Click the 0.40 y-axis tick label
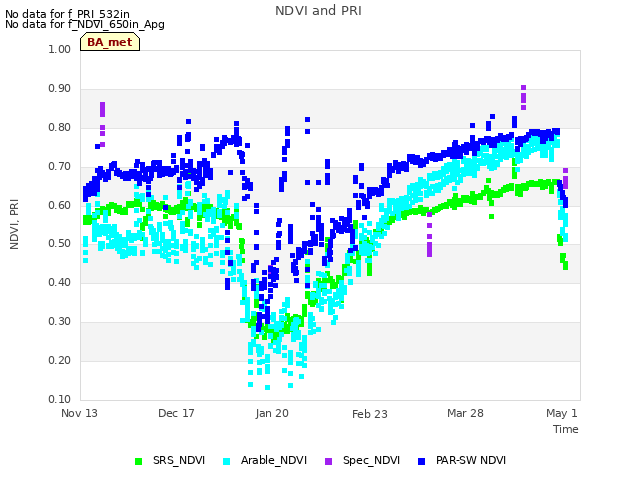This screenshot has width=640, height=480. pyautogui.click(x=60, y=282)
